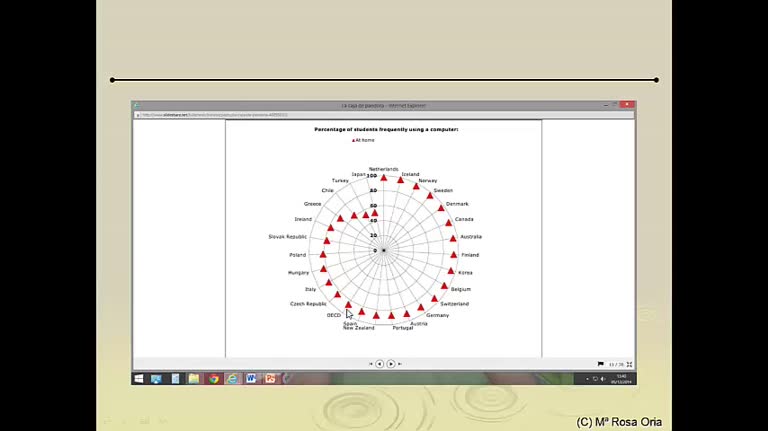Click the 'OECD' chart label
Viewport: 768px width, 431px height.
pyautogui.click(x=334, y=315)
